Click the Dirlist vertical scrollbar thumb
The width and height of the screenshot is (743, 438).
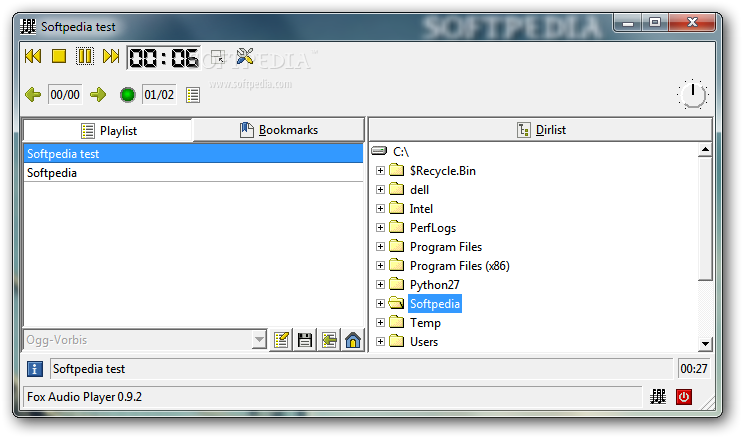[x=705, y=219]
